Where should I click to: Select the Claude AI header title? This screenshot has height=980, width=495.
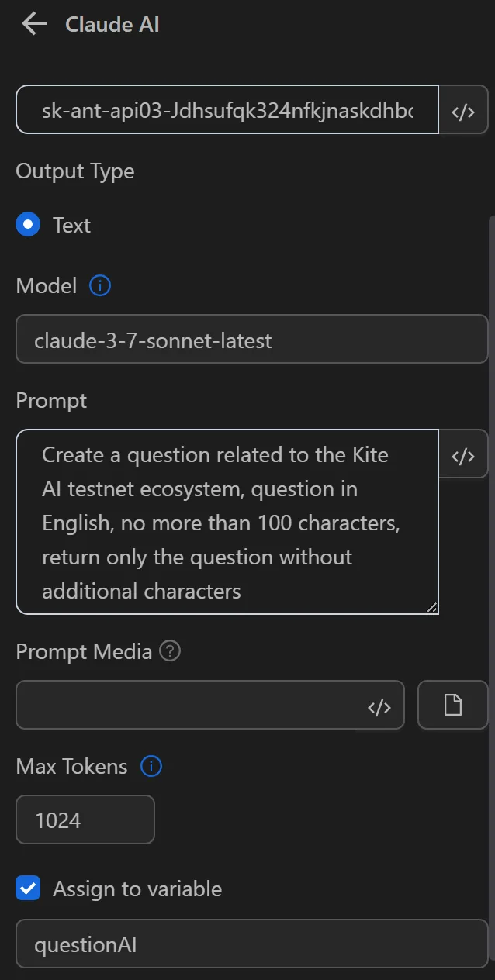point(112,24)
